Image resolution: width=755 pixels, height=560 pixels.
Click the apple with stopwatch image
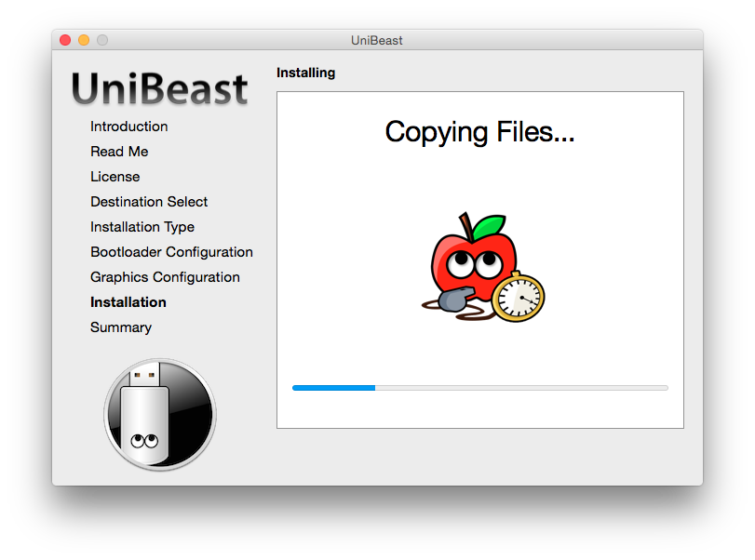[x=483, y=267]
